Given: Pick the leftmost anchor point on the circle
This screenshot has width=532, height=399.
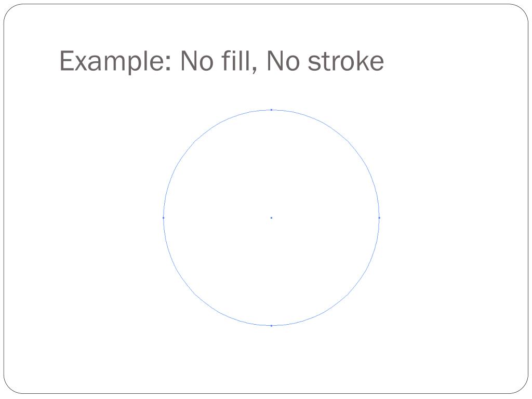Looking at the screenshot, I should pyautogui.click(x=164, y=218).
